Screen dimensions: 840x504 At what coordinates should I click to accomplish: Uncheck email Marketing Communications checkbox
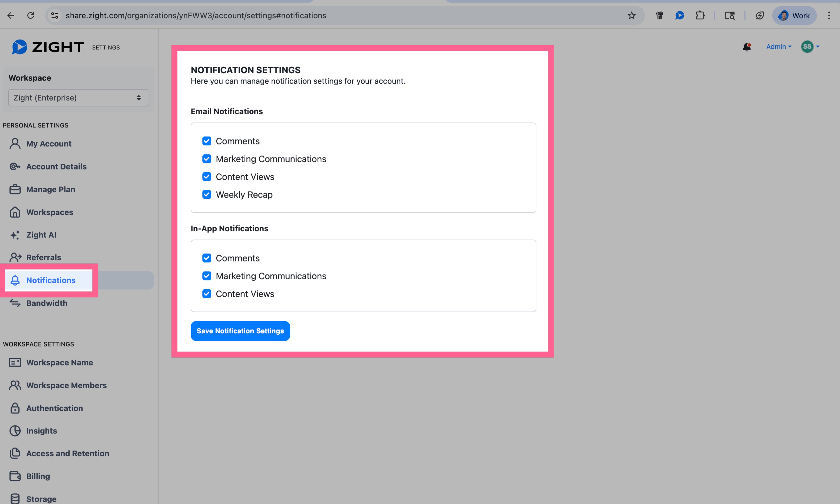tap(207, 159)
